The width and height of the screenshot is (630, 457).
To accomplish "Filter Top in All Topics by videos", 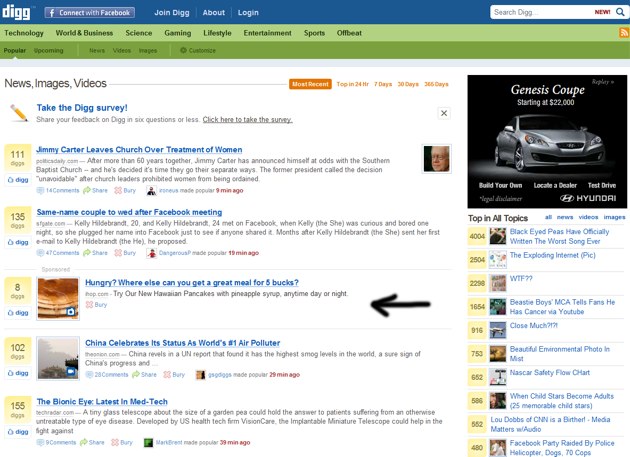I will point(588,217).
